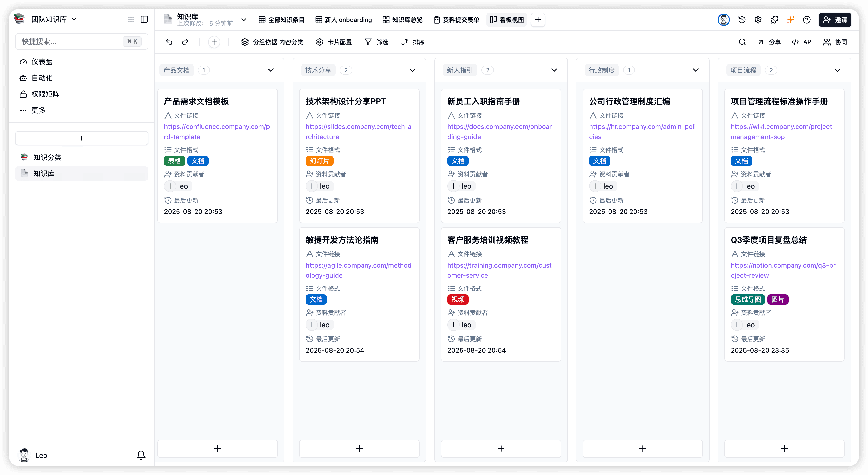The width and height of the screenshot is (868, 475).
Task: Click the hamburger list icon in sidebar
Action: click(x=131, y=19)
